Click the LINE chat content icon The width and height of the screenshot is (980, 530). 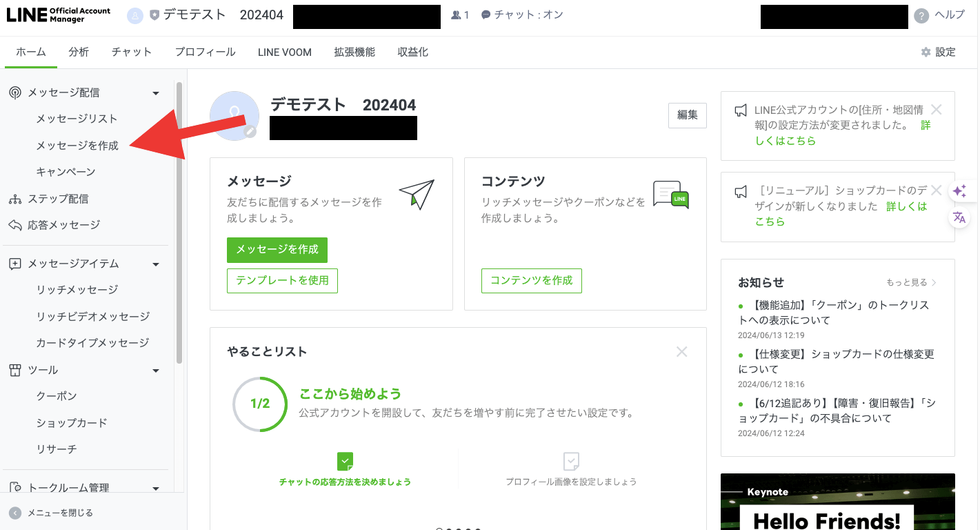[671, 195]
